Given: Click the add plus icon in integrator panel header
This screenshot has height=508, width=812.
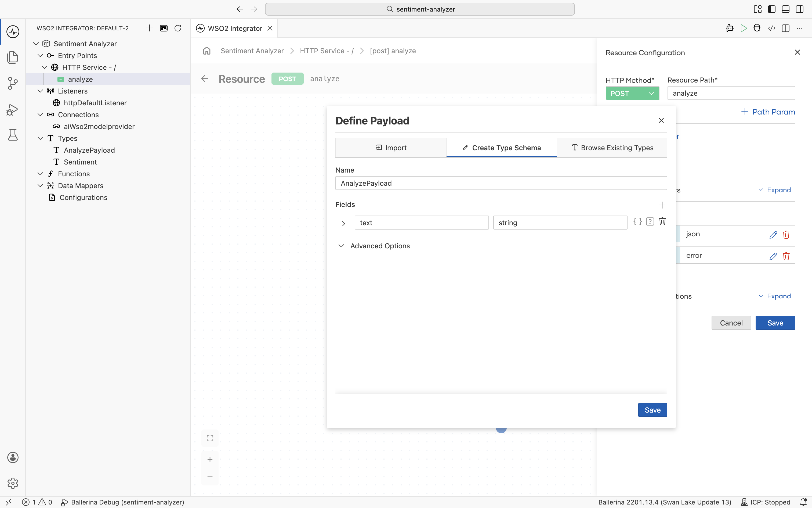Looking at the screenshot, I should pos(150,28).
